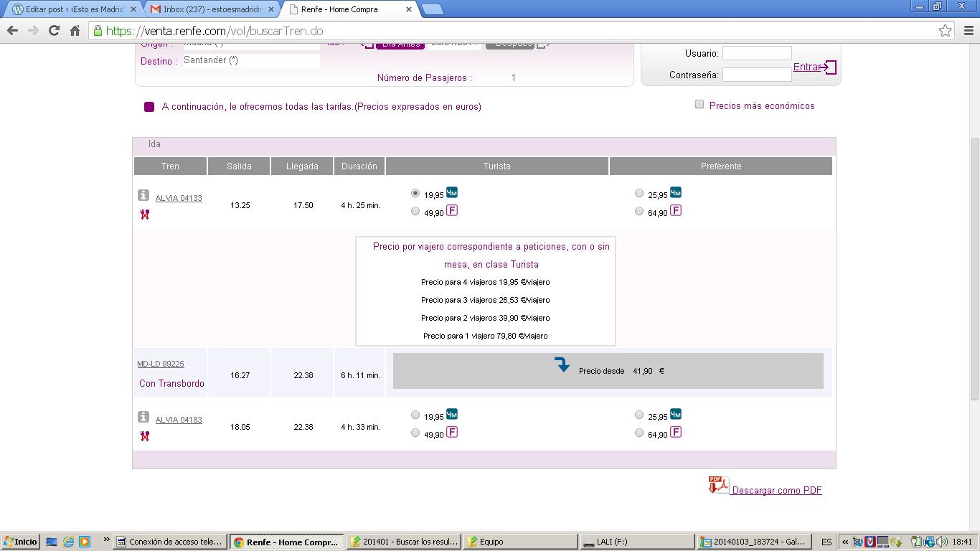Go back with browser back arrow
The image size is (980, 551).
coord(12,30)
